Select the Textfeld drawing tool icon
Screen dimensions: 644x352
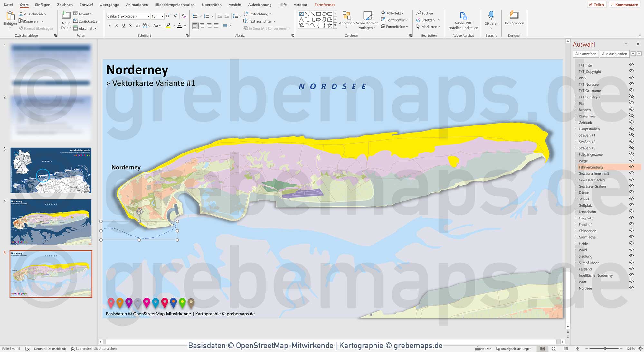(x=301, y=14)
